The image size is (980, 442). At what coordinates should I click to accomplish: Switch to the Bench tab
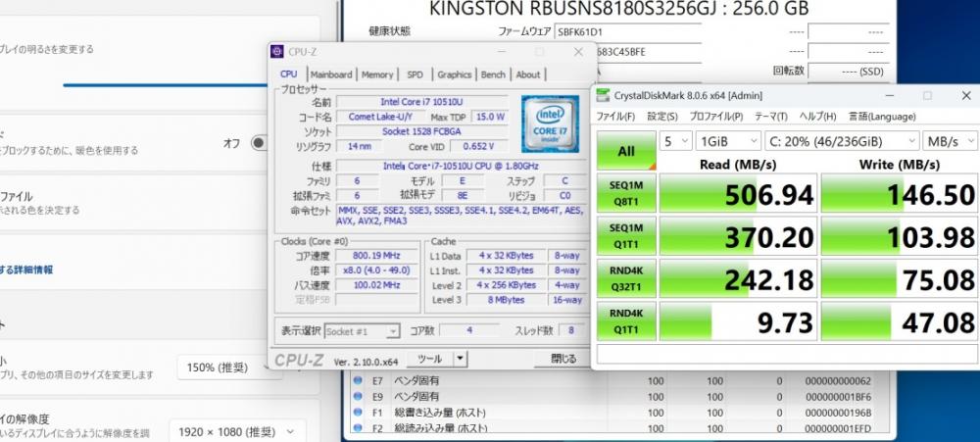pos(493,74)
